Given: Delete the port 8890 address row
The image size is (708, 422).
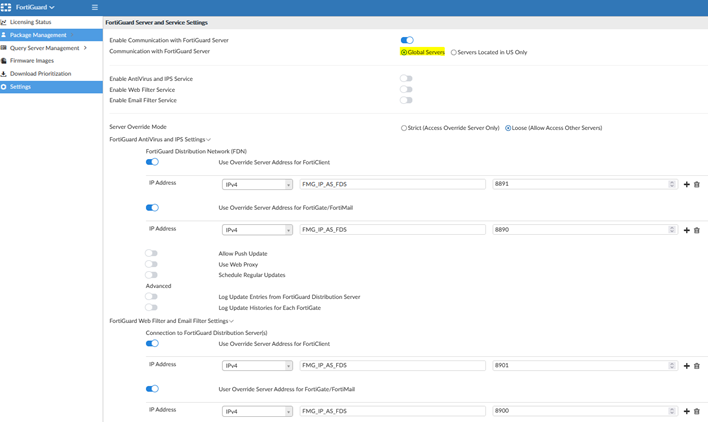Looking at the screenshot, I should [697, 230].
